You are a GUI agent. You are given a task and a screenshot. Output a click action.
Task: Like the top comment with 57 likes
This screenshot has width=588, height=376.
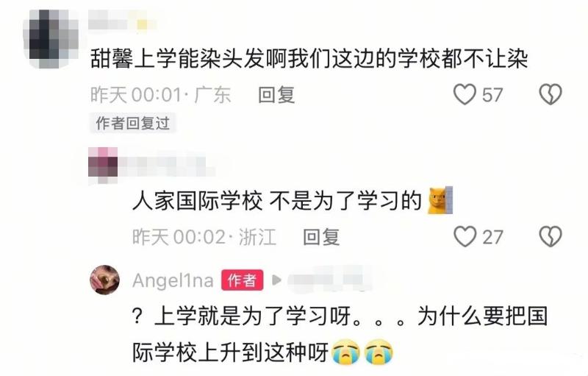465,94
